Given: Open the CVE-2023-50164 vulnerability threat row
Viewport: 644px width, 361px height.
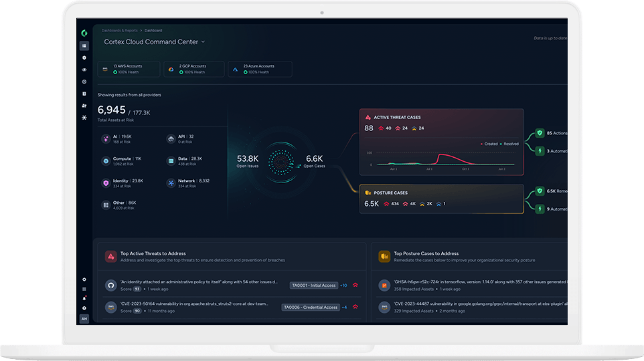Looking at the screenshot, I should point(232,308).
